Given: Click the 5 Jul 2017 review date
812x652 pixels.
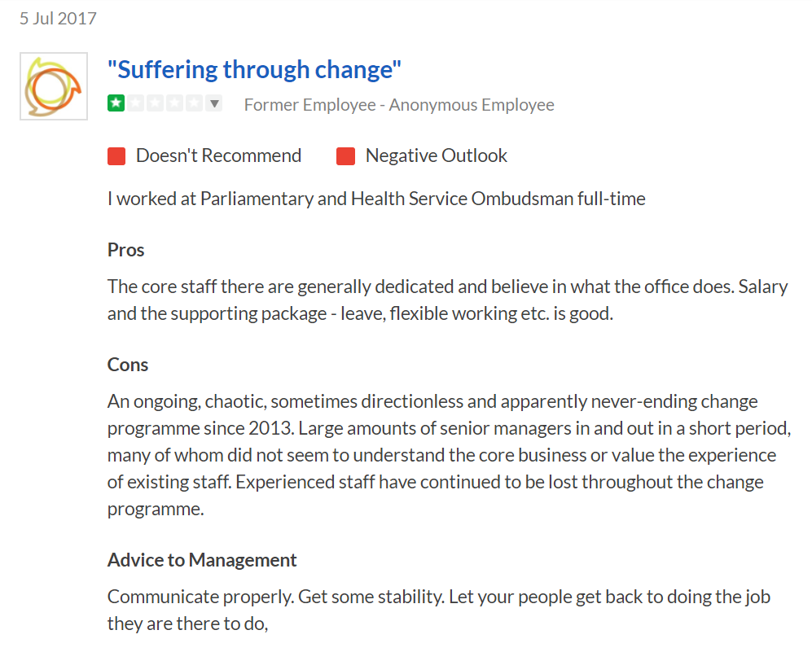Looking at the screenshot, I should (x=58, y=18).
